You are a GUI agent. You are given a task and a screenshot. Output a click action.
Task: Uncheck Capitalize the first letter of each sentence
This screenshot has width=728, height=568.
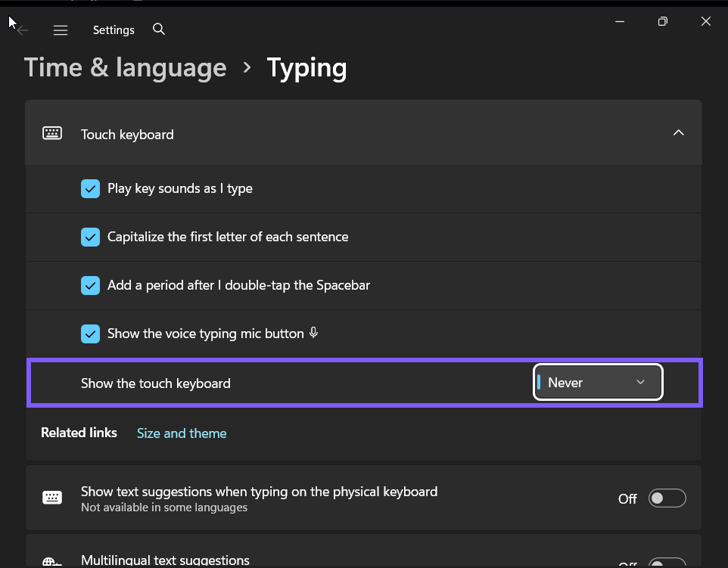tap(91, 237)
